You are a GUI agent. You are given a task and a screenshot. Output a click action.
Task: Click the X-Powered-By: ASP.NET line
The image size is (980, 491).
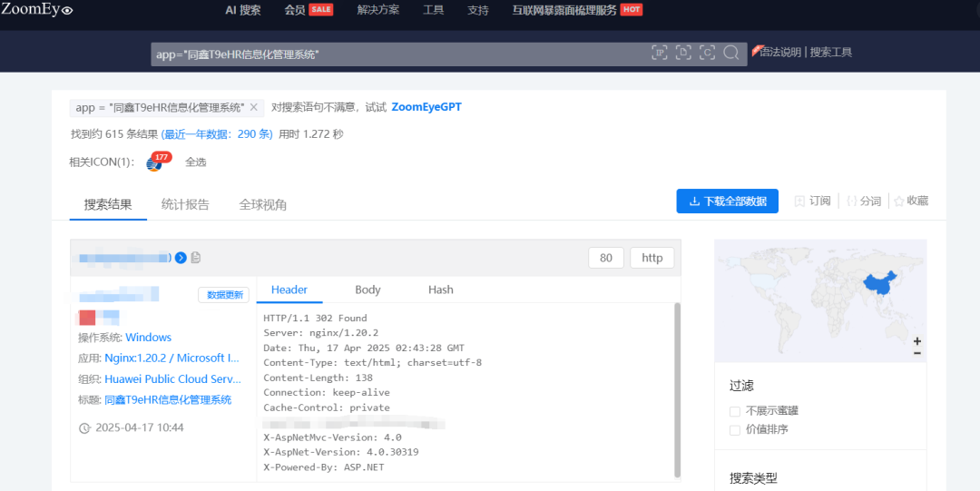click(x=324, y=467)
